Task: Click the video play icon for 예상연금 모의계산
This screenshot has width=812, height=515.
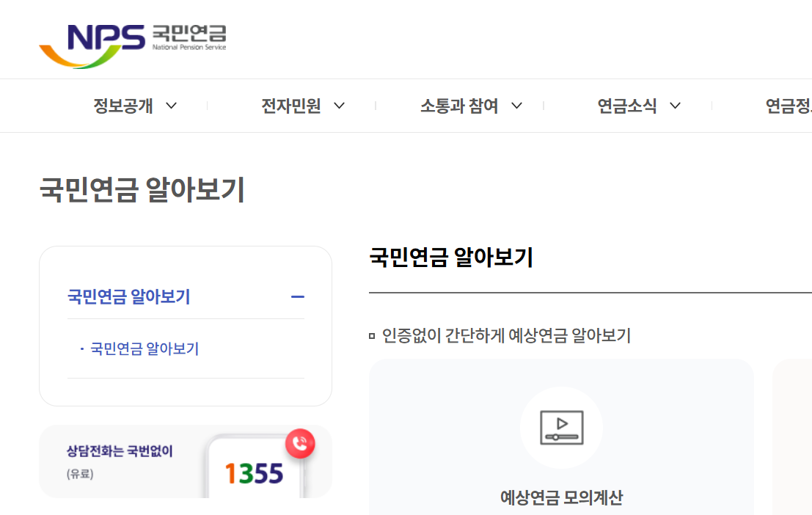Action: pos(561,428)
